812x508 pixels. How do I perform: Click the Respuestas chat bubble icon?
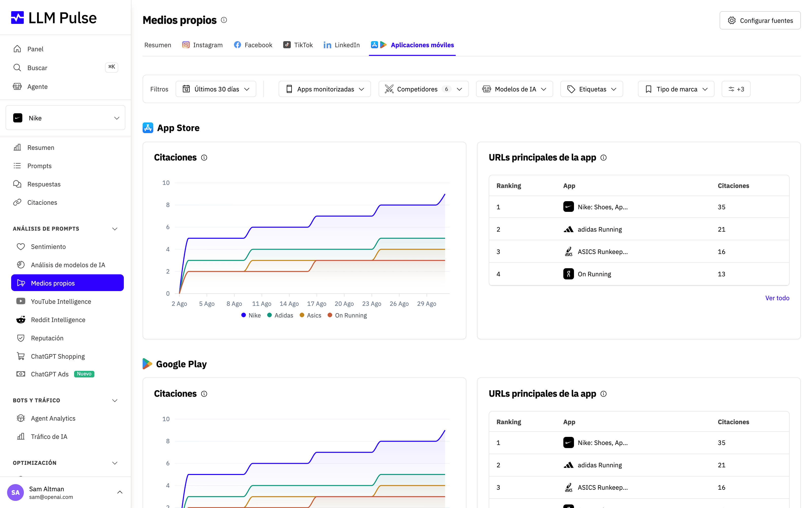(x=17, y=184)
